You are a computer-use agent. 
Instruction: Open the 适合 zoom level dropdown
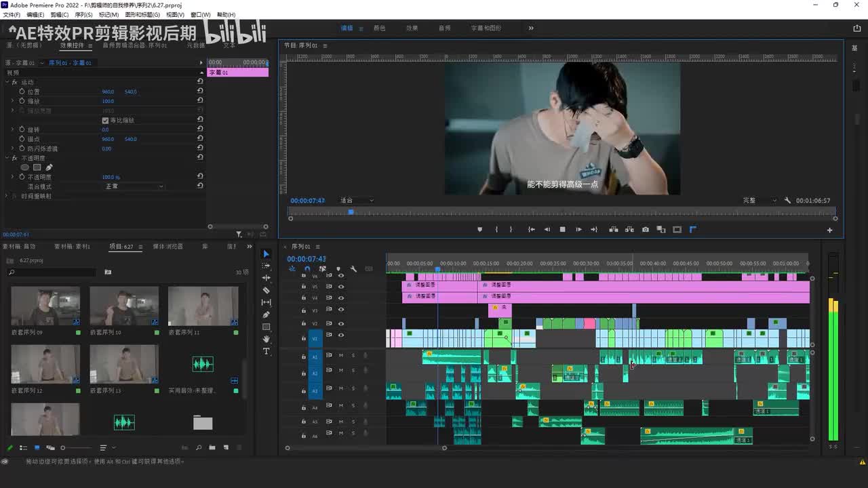click(357, 201)
